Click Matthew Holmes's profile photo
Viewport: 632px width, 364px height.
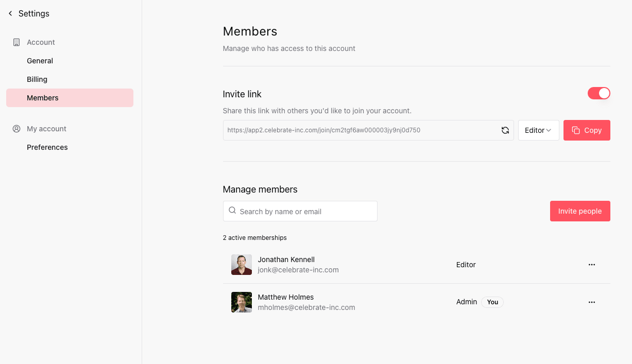(241, 302)
